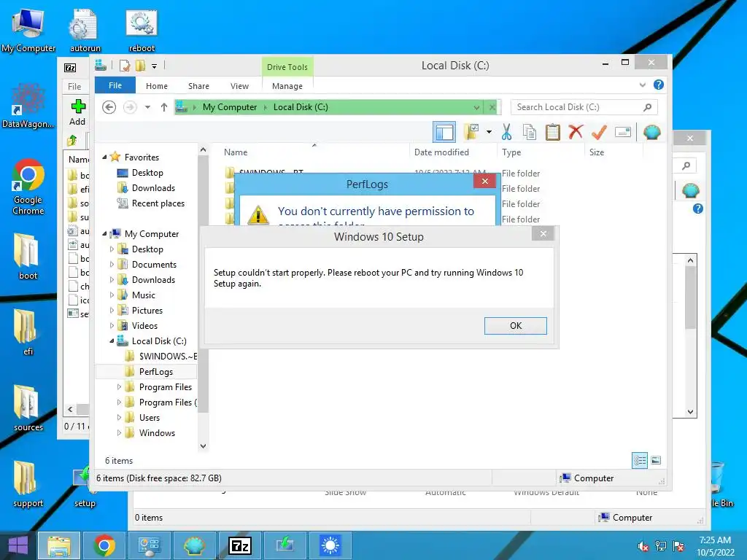This screenshot has height=560, width=747.
Task: Open the support folder on desktop
Action: [28, 484]
